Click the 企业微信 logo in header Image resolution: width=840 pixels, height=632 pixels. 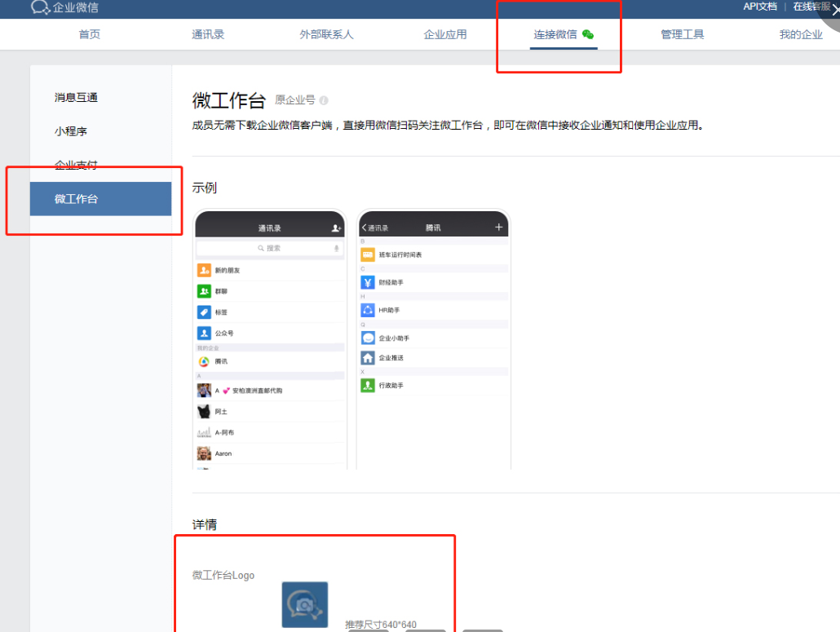[x=64, y=8]
